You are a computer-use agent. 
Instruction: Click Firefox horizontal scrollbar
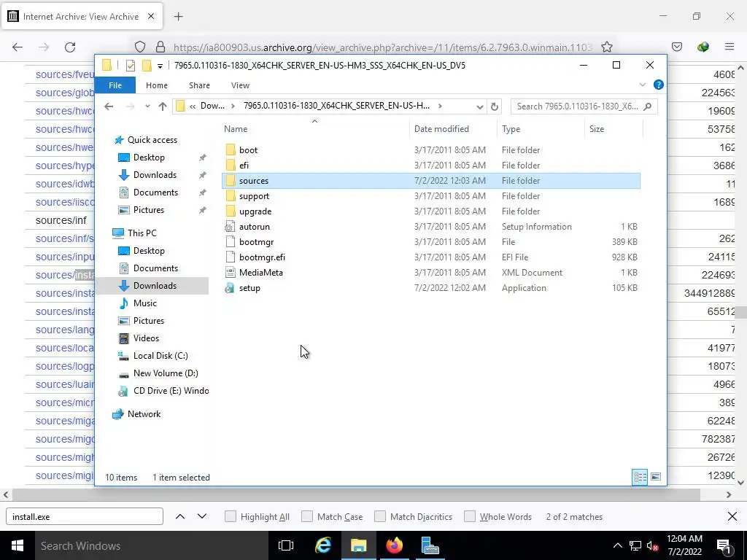tap(356, 495)
